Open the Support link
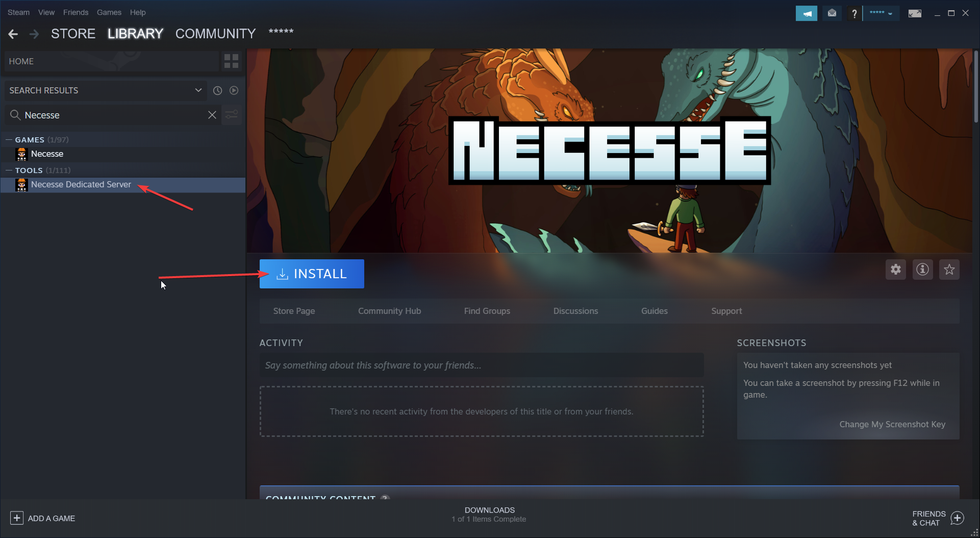 point(726,311)
